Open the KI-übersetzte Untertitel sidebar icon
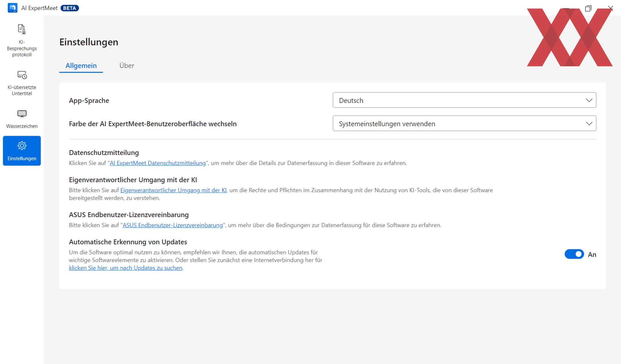This screenshot has width=621, height=364. (22, 75)
